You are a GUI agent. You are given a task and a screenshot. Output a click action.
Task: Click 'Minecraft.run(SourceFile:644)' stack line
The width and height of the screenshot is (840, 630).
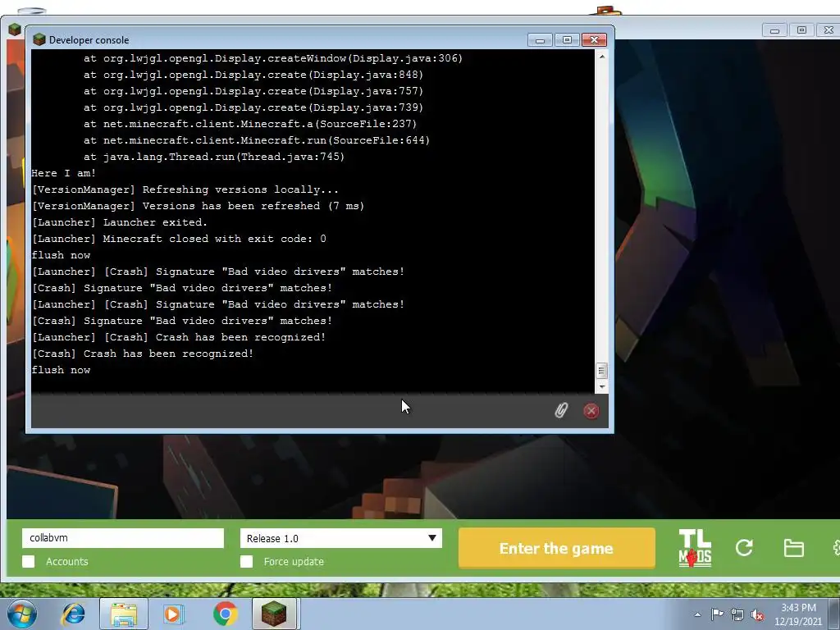coord(257,140)
